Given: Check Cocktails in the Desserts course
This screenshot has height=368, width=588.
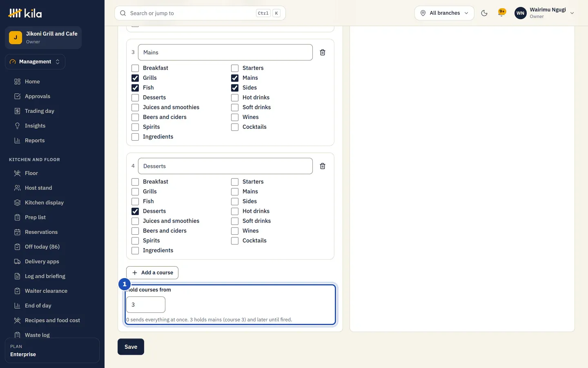Looking at the screenshot, I should click(235, 240).
